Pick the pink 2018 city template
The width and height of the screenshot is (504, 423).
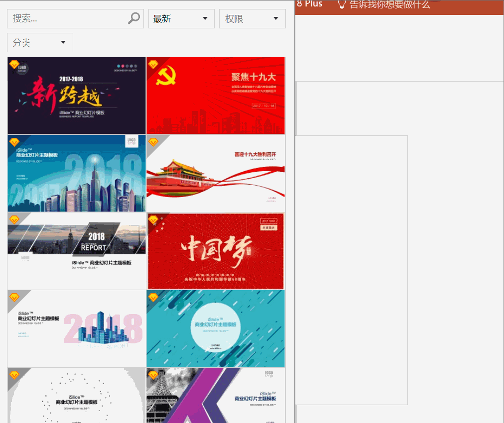tap(77, 328)
